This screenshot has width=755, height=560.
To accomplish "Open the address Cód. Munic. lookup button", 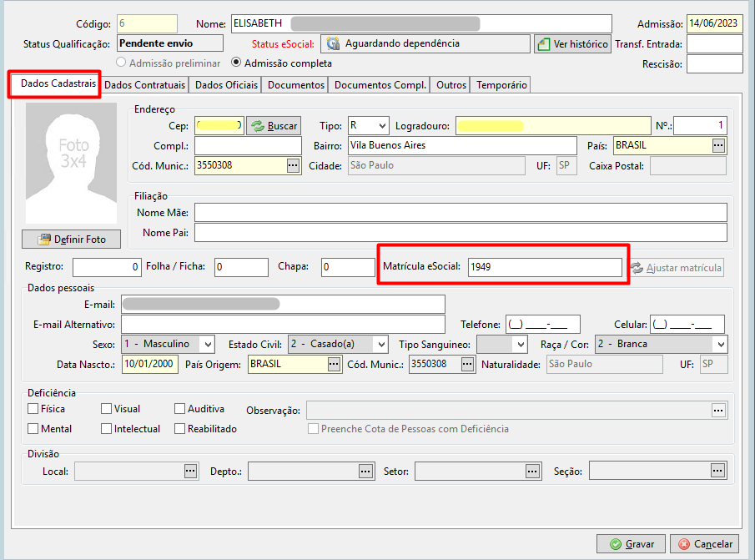I will (x=293, y=165).
